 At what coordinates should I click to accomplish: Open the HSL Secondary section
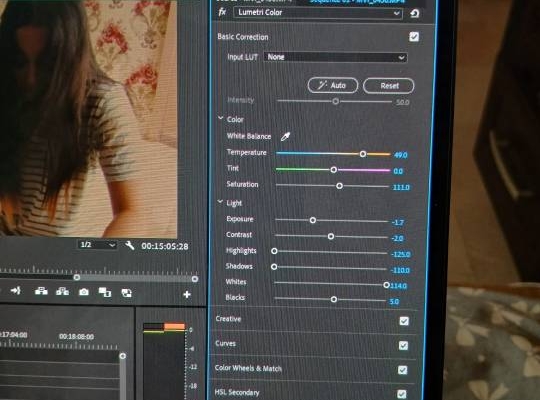tap(237, 392)
